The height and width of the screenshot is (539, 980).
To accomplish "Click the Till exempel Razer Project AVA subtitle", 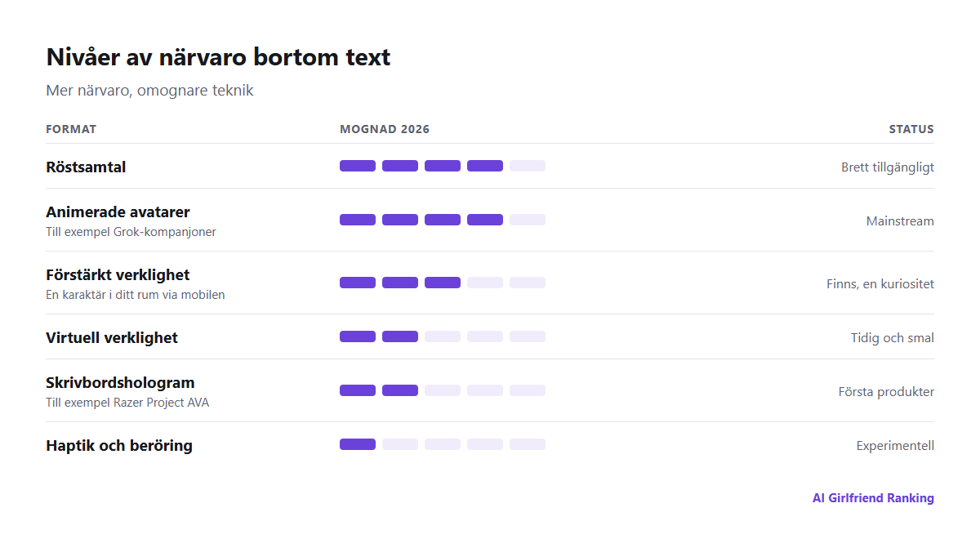I will pyautogui.click(x=127, y=403).
